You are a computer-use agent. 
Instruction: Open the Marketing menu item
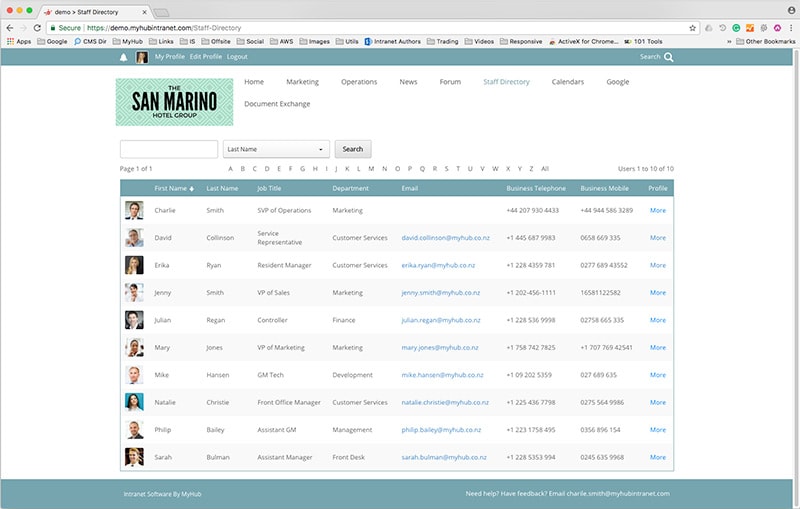point(302,82)
